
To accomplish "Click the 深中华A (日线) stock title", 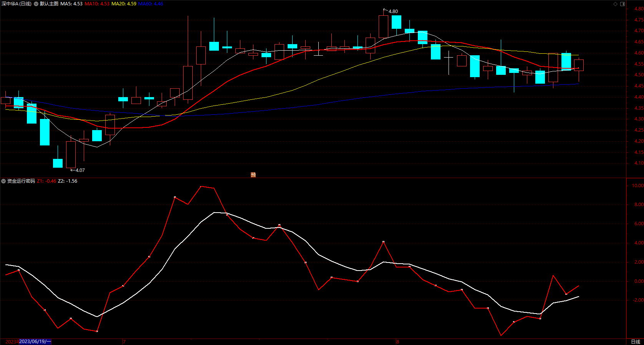I will tap(17, 4).
